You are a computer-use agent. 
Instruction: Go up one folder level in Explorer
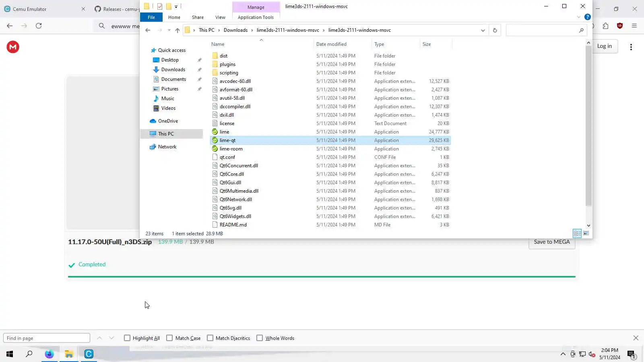pyautogui.click(x=177, y=30)
